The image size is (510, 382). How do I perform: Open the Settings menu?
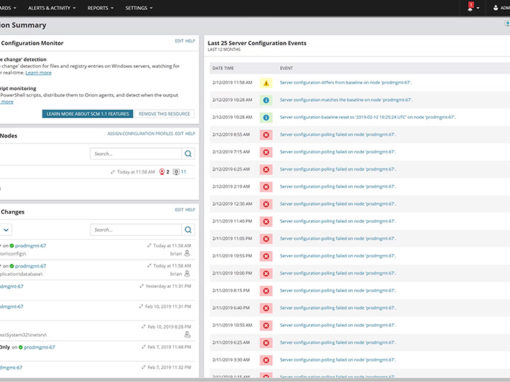click(x=139, y=8)
